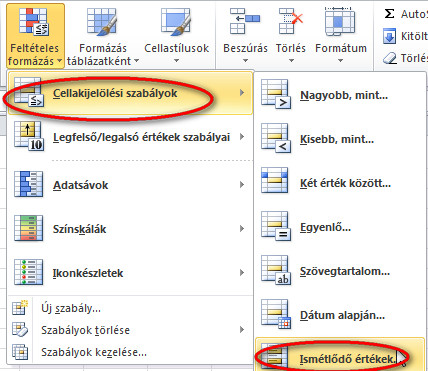Expand arrow next to Legfelső/legalsó értékek

click(242, 137)
